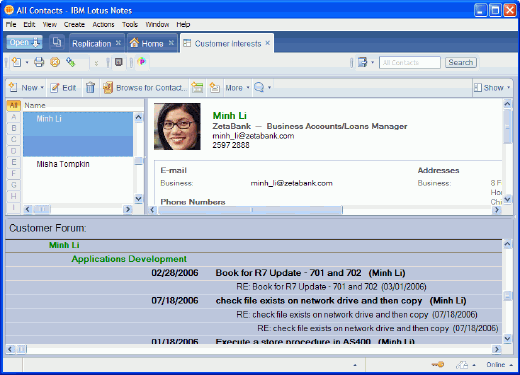
Task: Click forum vertical scroll down arrow
Action: [x=507, y=339]
